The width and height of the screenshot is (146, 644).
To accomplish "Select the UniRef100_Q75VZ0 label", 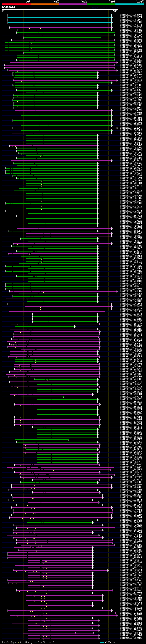I will [131, 306].
